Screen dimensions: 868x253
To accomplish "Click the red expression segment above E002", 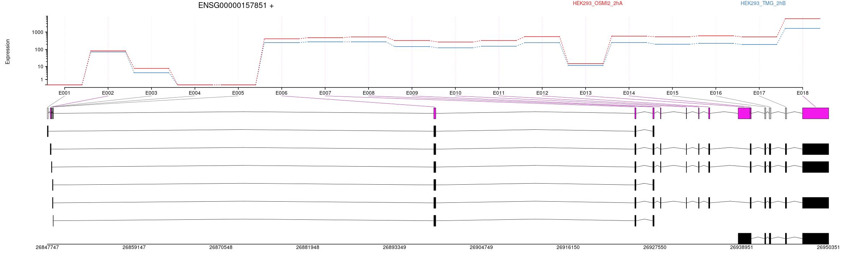I will click(108, 51).
